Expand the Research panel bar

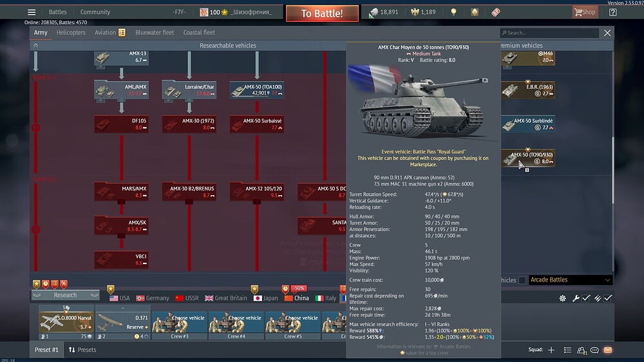pyautogui.click(x=65, y=295)
